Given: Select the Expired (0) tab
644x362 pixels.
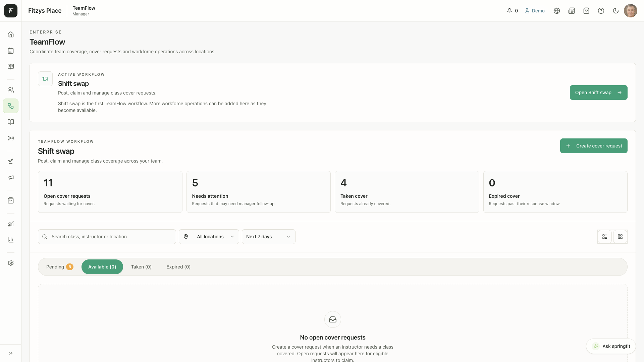Looking at the screenshot, I should (178, 267).
